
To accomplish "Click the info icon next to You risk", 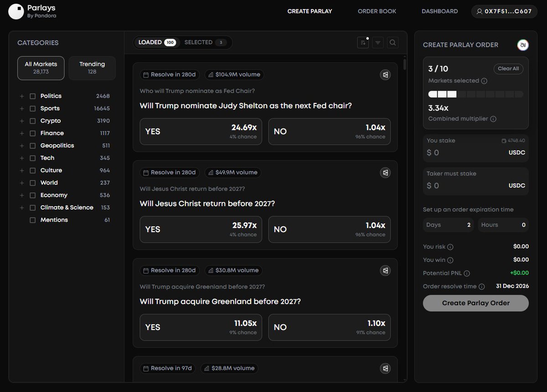I will tap(450, 247).
